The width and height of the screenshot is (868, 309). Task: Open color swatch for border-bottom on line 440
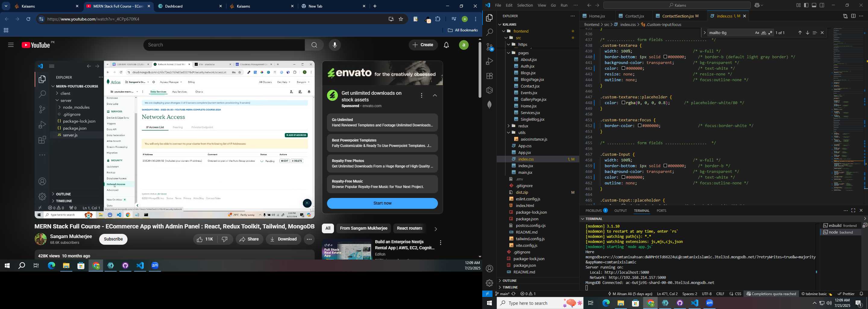tap(665, 57)
